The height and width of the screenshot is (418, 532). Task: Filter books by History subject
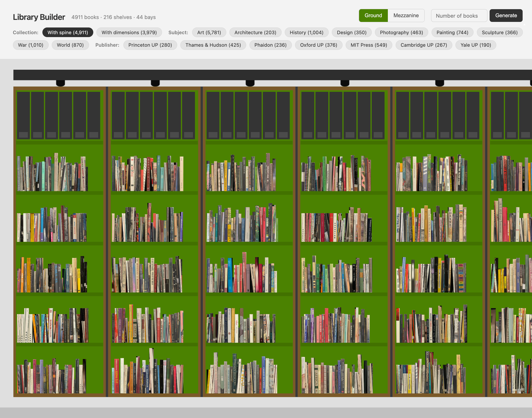point(307,32)
